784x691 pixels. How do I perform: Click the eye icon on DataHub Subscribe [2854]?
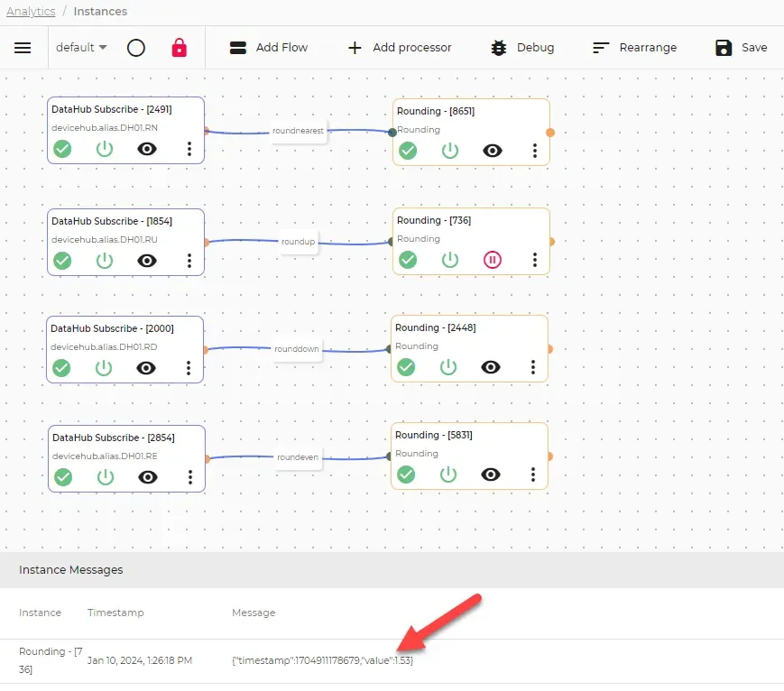click(x=148, y=477)
